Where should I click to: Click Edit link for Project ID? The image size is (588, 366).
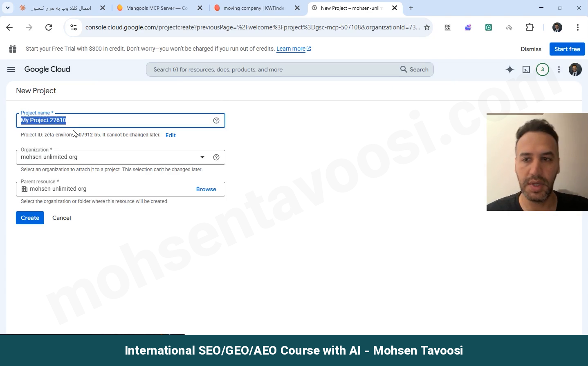pos(171,135)
